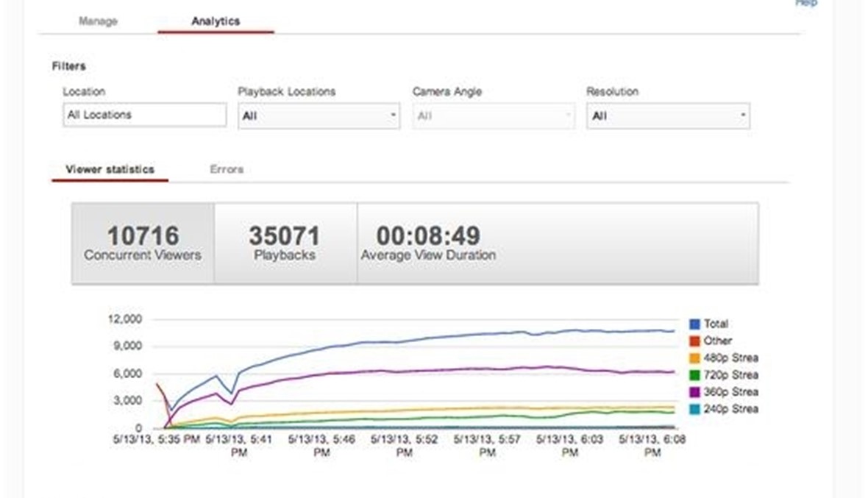Click the red Other legend swatch
This screenshot has width=868, height=498.
pyautogui.click(x=694, y=341)
